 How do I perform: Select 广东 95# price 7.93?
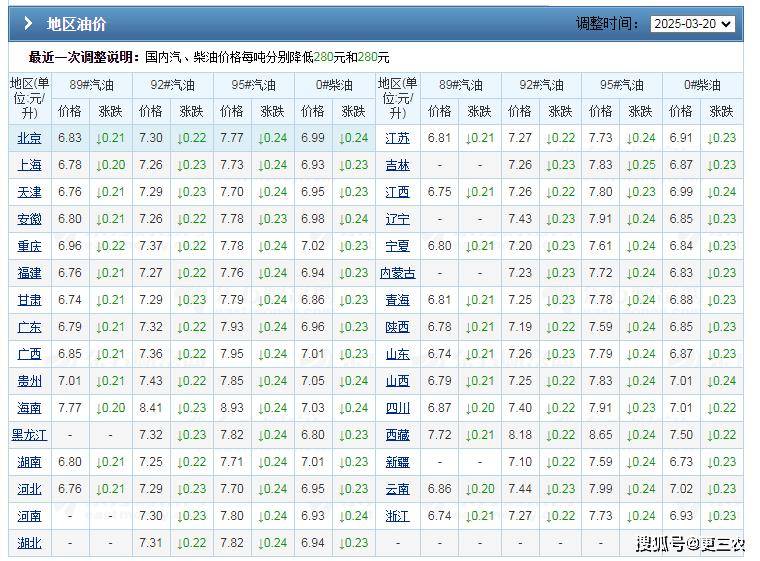pos(232,327)
